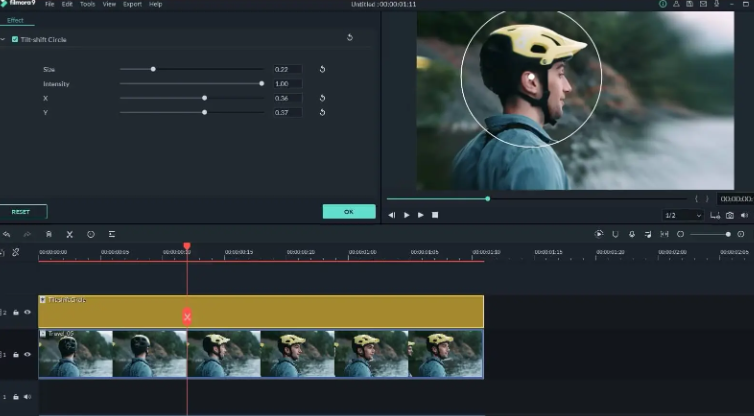
Task: Click the OK button
Action: click(x=349, y=212)
